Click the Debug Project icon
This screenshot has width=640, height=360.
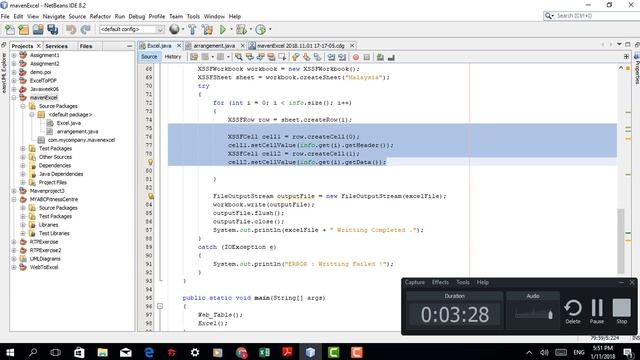[x=241, y=29]
